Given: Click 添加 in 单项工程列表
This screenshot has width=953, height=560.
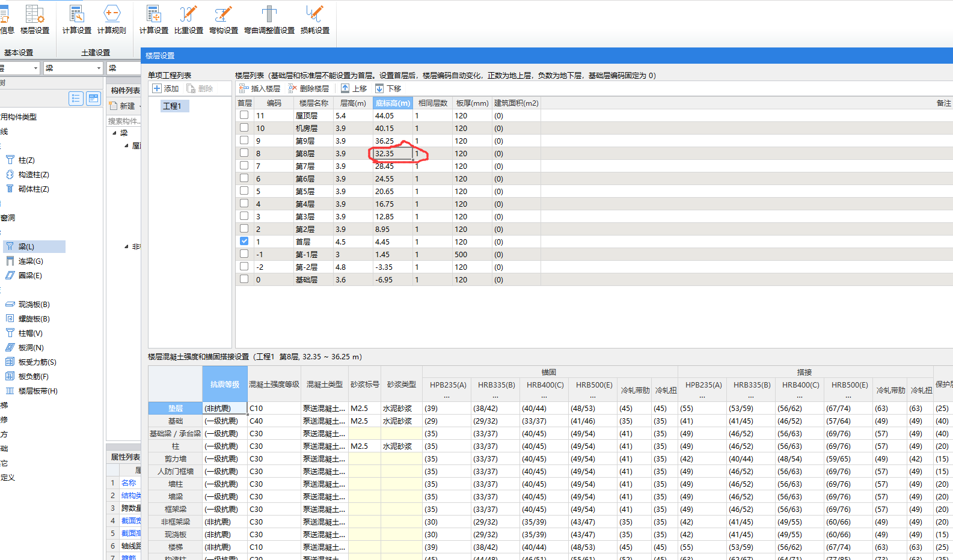Looking at the screenshot, I should 165,88.
